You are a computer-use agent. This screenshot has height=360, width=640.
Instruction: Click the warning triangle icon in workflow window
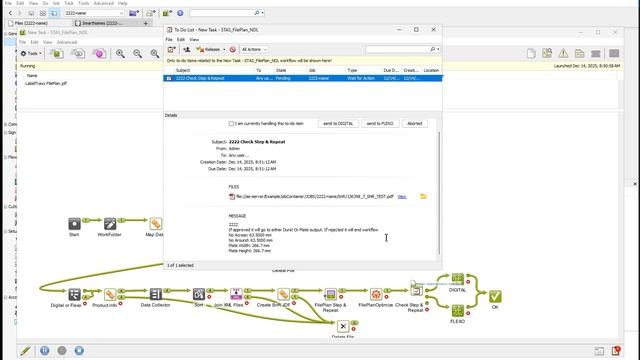563,53
